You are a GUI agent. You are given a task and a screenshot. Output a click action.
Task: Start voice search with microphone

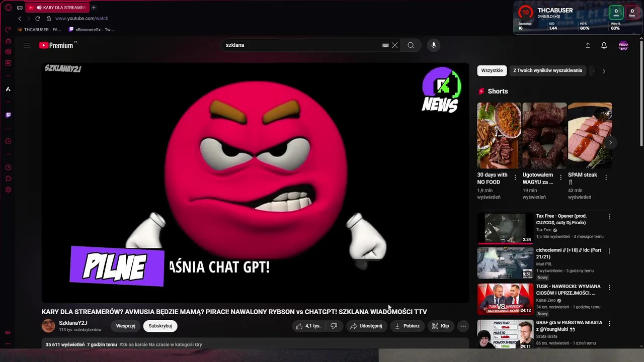pos(434,45)
